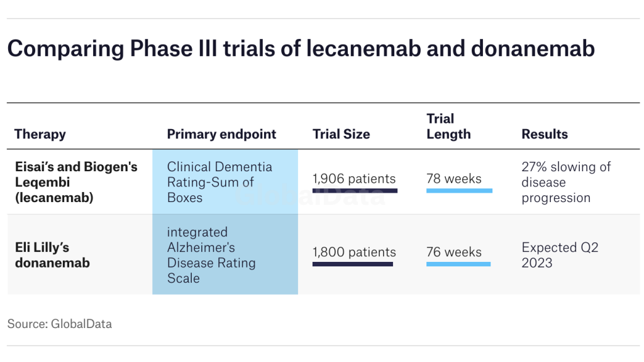Click the Expected Q2 2023 result
Viewport: 644px width, 362px height.
(560, 255)
